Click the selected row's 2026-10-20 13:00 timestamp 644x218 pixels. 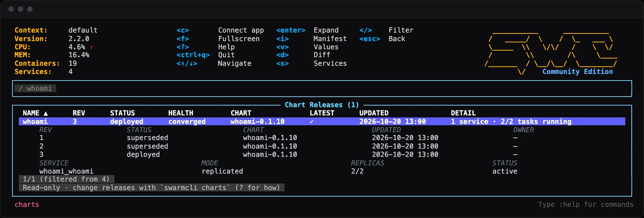[393, 122]
